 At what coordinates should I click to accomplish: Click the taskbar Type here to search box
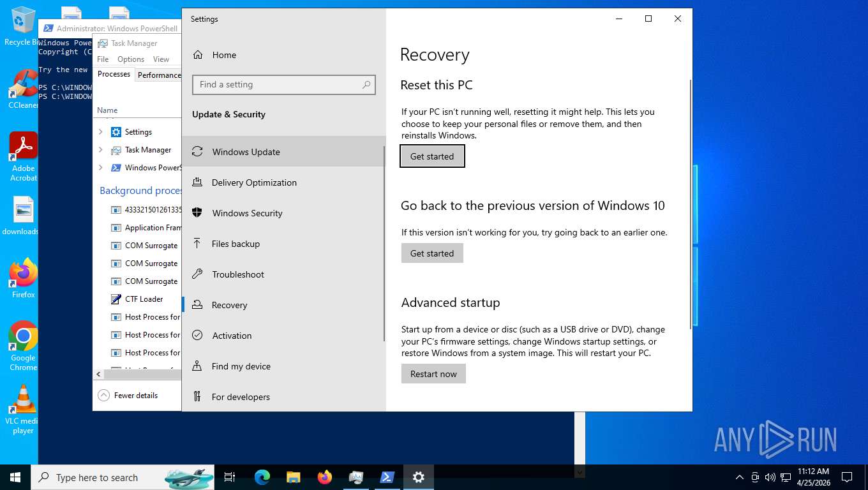coord(123,477)
